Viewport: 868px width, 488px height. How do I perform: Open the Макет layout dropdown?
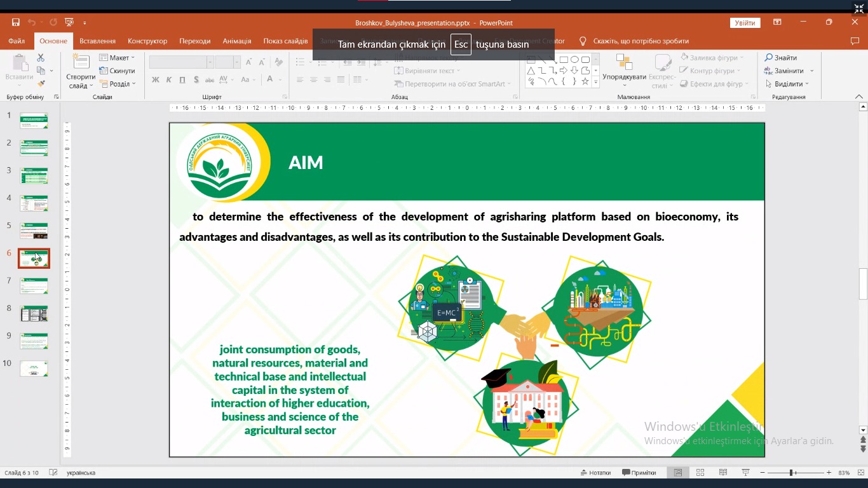pos(118,58)
